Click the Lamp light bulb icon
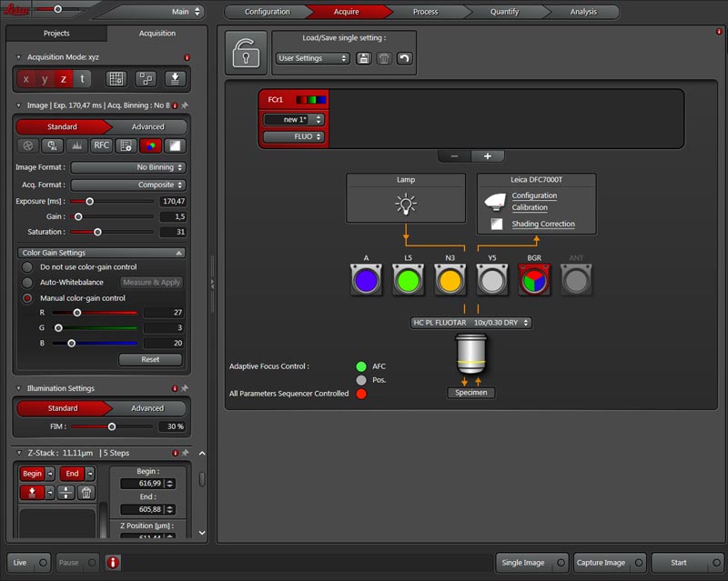 405,204
